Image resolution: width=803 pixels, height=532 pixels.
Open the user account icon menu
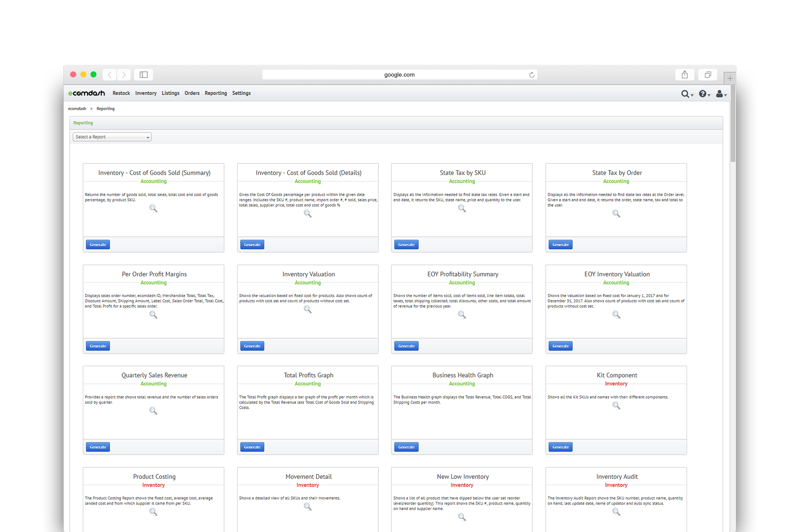721,94
